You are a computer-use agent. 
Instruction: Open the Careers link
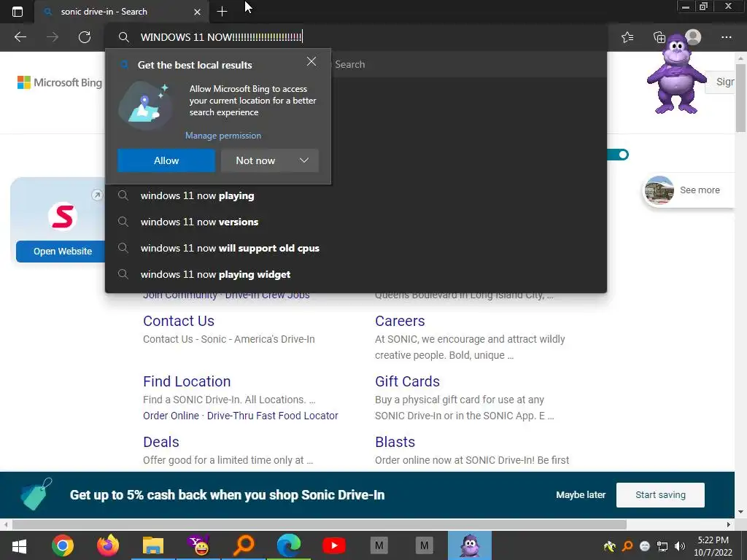pyautogui.click(x=400, y=321)
